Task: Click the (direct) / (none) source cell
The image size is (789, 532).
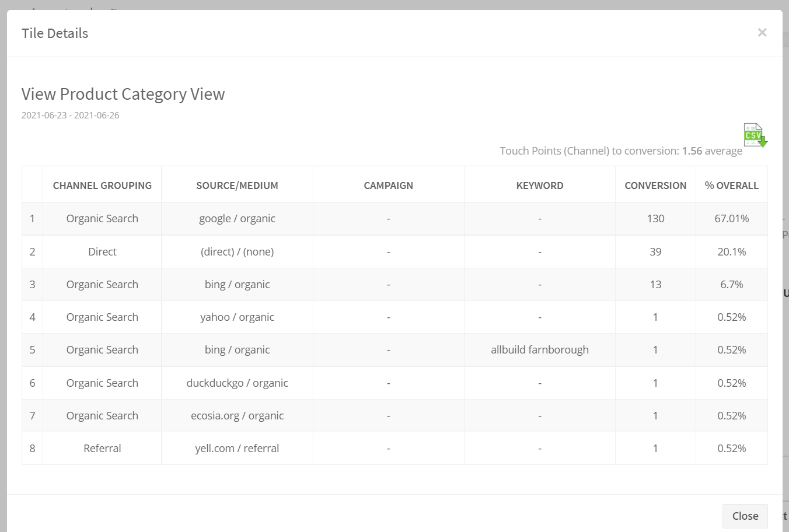Action: (237, 252)
